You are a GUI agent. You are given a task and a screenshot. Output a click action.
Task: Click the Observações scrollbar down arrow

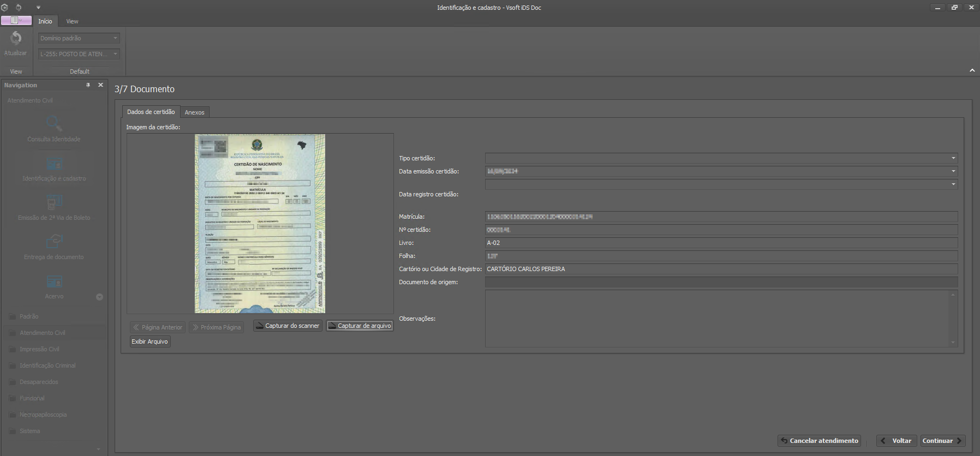coord(953,343)
